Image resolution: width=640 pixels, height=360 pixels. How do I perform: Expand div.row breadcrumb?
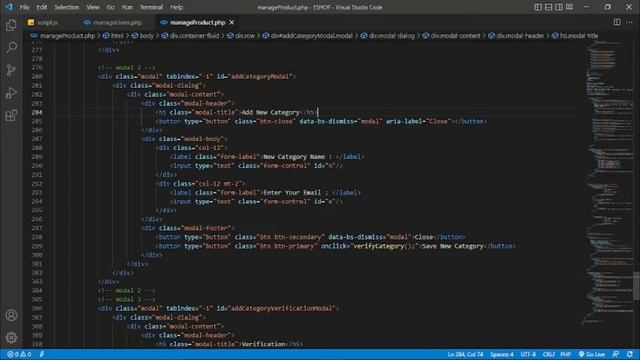point(245,36)
